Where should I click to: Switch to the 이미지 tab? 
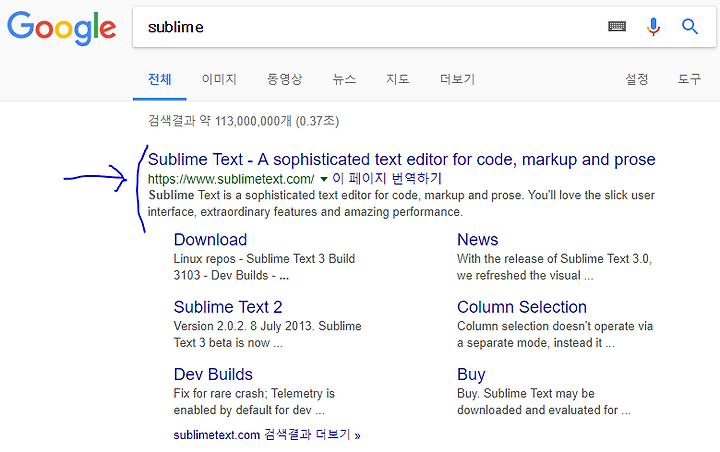(219, 79)
